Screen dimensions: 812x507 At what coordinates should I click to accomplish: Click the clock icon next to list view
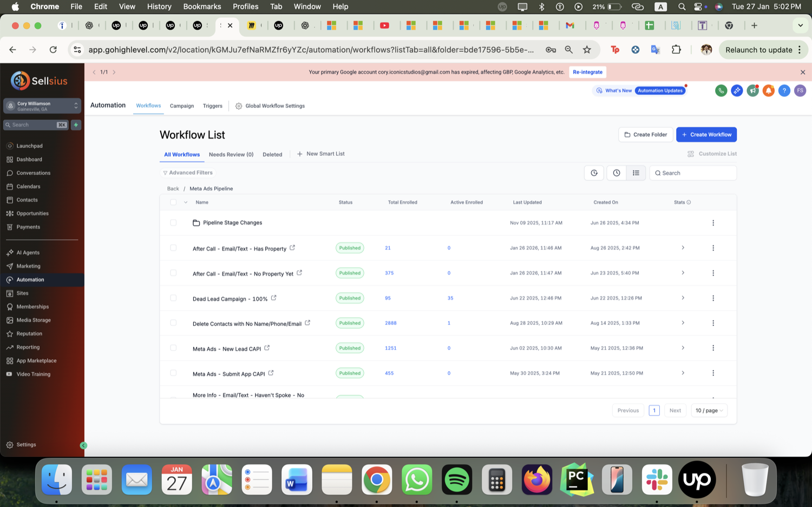(617, 173)
